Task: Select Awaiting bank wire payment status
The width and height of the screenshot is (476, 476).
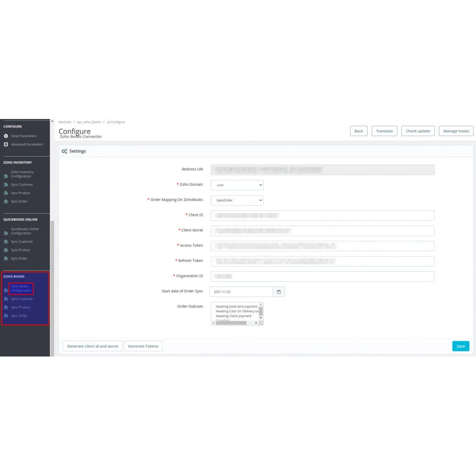Action: pyautogui.click(x=237, y=307)
